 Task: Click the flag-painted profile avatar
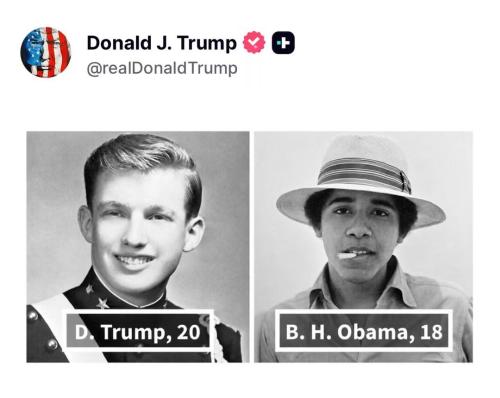click(46, 52)
